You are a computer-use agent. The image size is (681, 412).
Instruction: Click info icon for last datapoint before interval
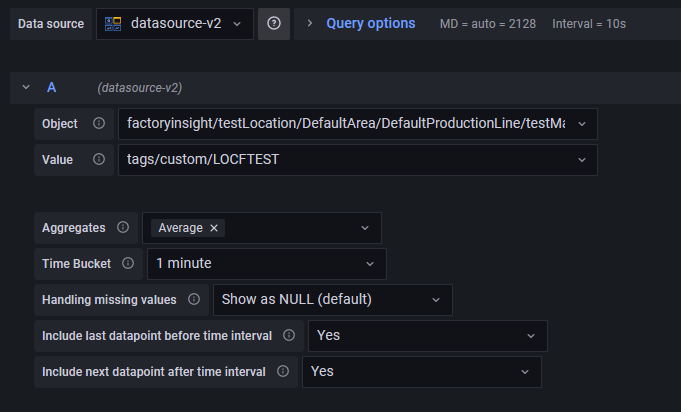(289, 336)
